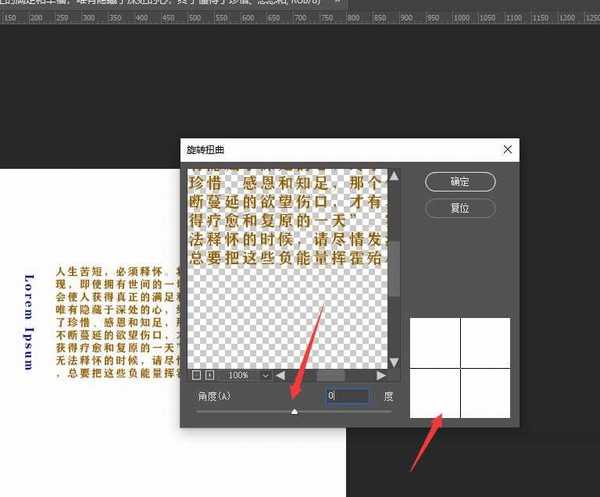Click the 确定 button to confirm
Screen dimensions: 600x497
(460, 182)
